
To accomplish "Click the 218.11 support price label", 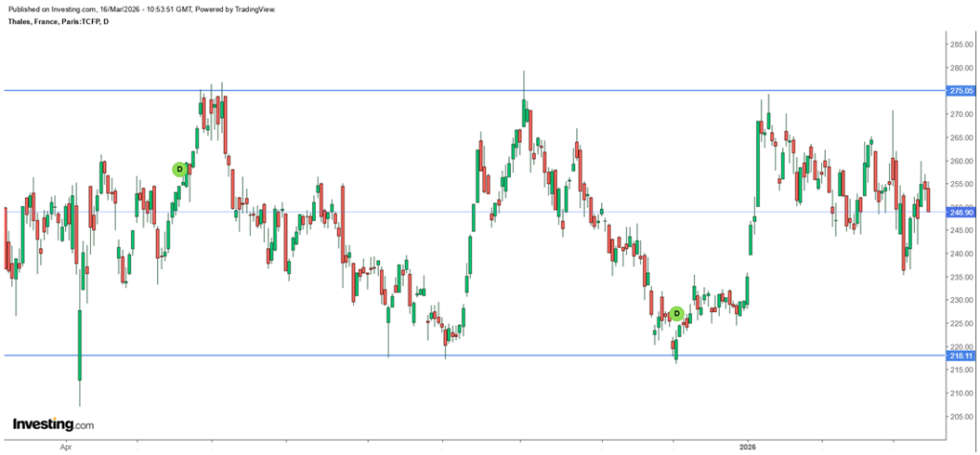I will 960,356.
